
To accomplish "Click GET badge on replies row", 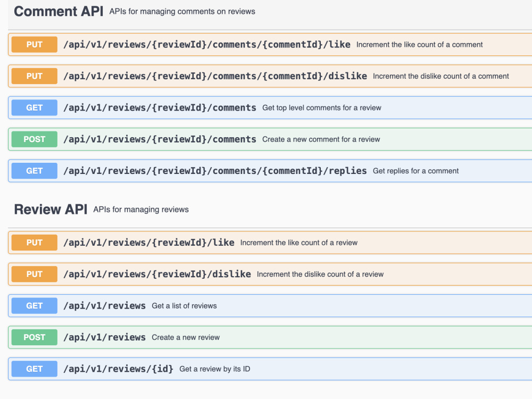I will (x=34, y=171).
